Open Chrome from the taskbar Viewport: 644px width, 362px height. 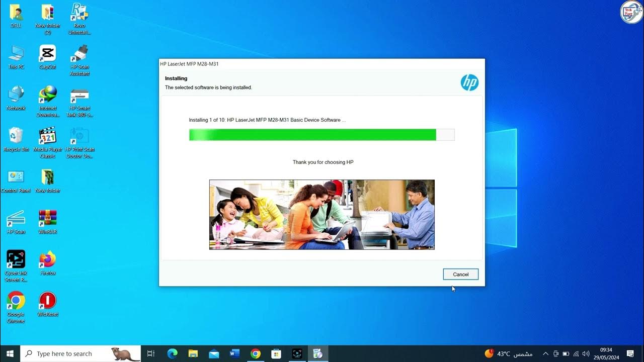click(256, 353)
